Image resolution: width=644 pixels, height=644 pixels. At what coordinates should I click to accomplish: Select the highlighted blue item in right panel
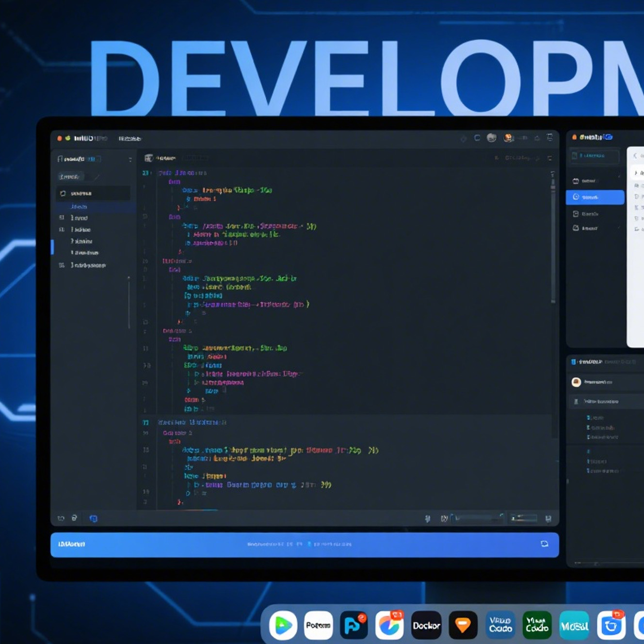tap(595, 197)
